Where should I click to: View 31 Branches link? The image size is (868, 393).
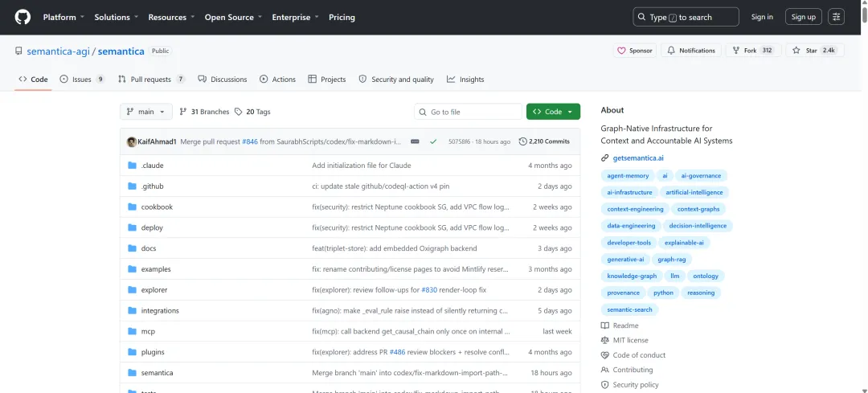(x=204, y=112)
